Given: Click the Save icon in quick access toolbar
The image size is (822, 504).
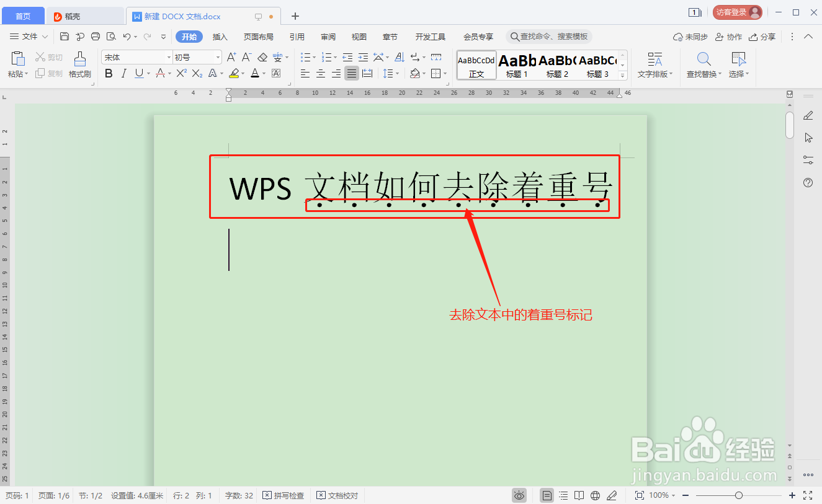Looking at the screenshot, I should click(x=65, y=37).
